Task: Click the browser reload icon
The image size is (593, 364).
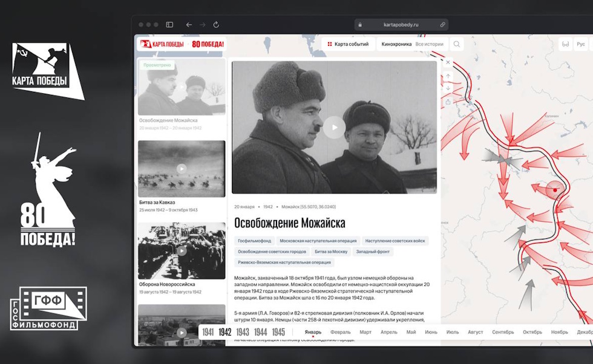Action: tap(216, 25)
